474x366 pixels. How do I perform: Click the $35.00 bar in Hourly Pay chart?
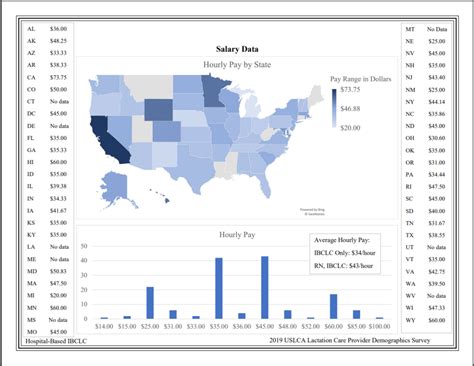coord(219,288)
